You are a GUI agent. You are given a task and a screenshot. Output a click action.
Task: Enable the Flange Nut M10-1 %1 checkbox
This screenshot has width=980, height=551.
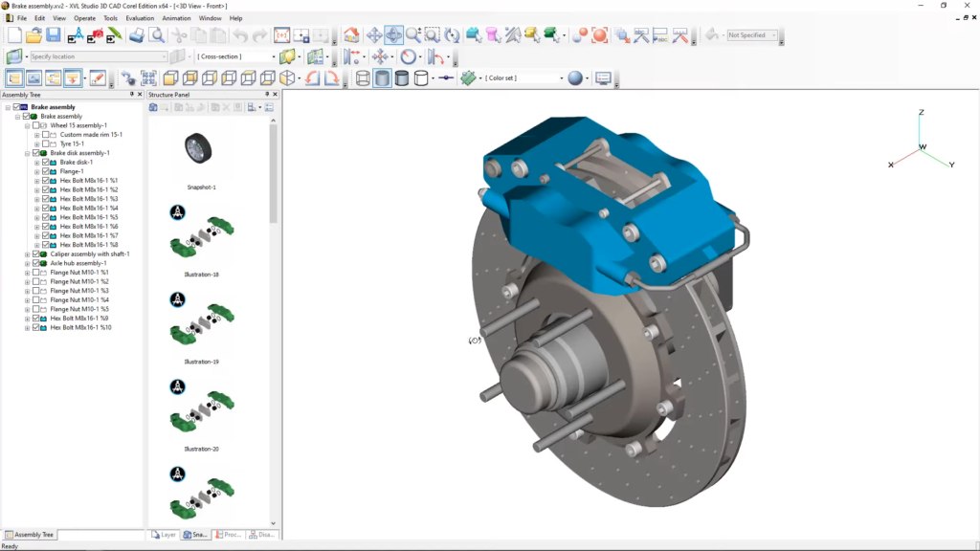coord(33,272)
